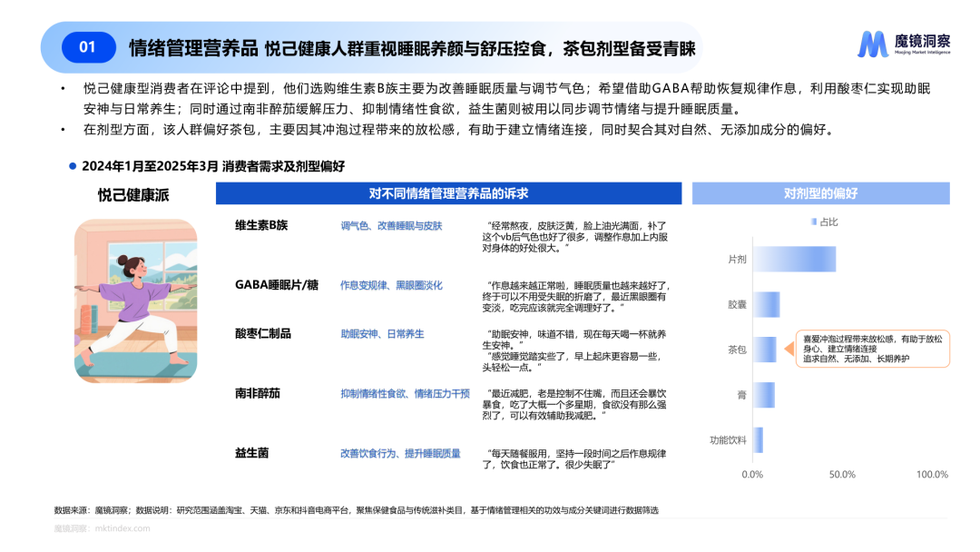This screenshot has height=552, width=980.
Task: Switch to the 对剂型的偏好 header
Action: click(820, 193)
